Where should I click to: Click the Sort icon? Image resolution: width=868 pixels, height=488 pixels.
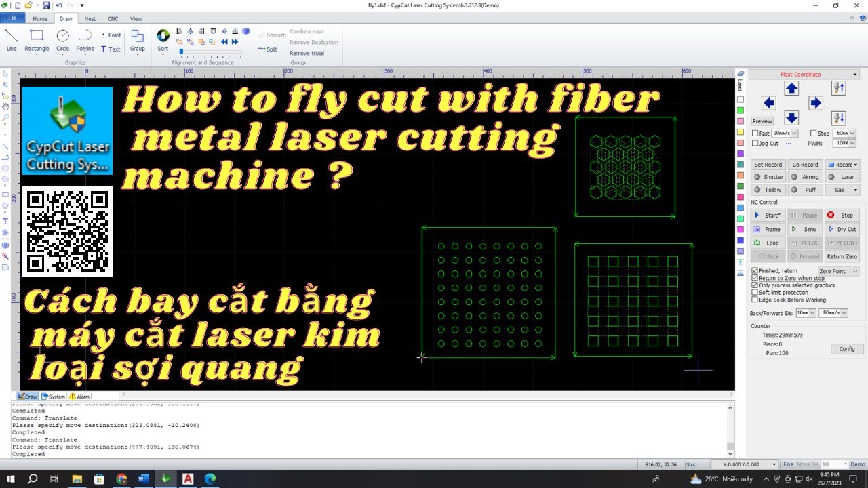[163, 41]
